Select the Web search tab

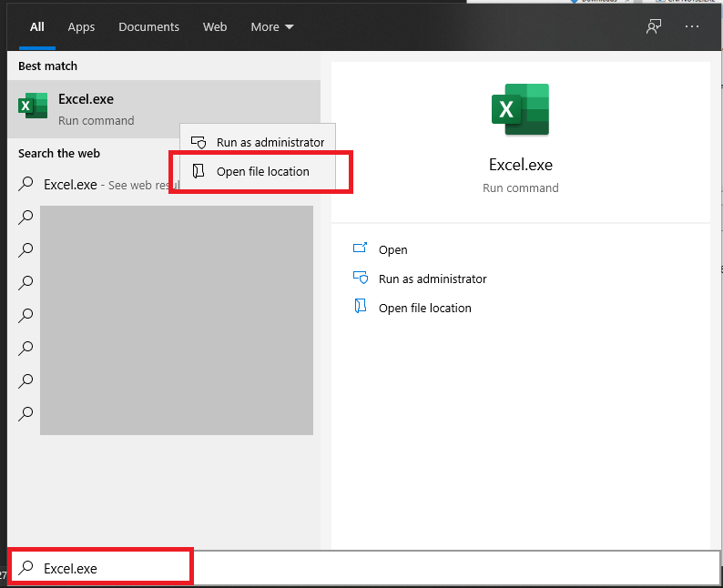[x=214, y=26]
